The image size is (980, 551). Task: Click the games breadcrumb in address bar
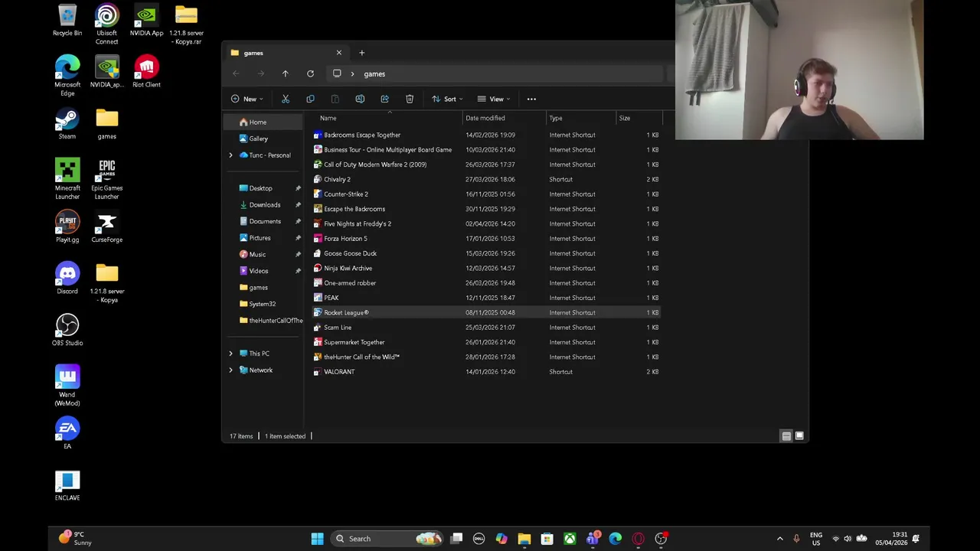[x=374, y=73]
